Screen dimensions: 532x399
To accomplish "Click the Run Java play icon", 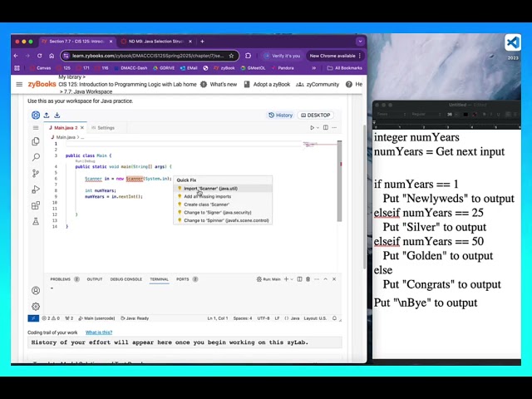I will (313, 127).
